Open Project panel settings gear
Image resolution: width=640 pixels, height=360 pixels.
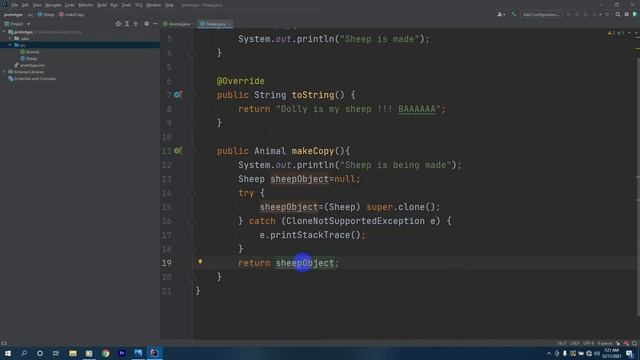[x=147, y=24]
